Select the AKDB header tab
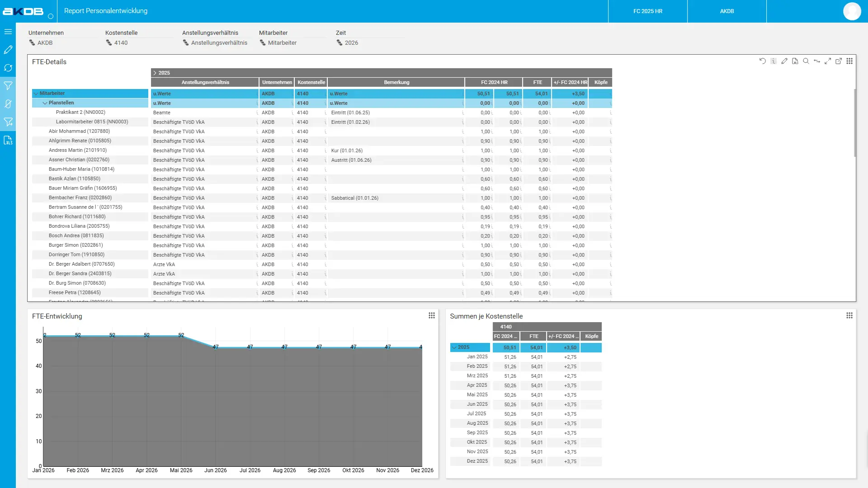This screenshot has width=868, height=488. tap(726, 11)
